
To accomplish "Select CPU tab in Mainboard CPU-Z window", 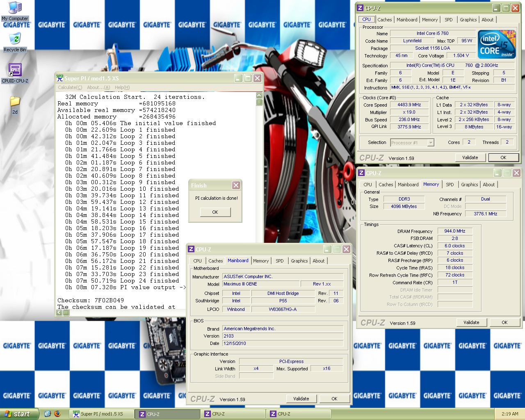I will click(x=198, y=261).
